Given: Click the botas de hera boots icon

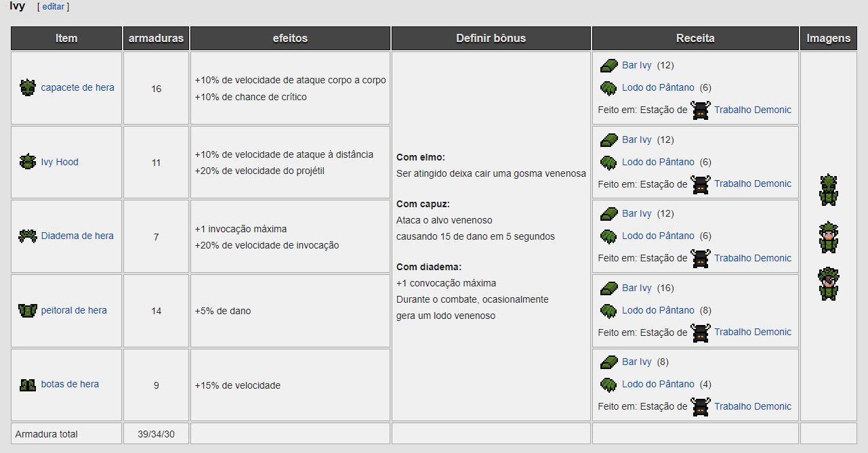Looking at the screenshot, I should pyautogui.click(x=28, y=385).
